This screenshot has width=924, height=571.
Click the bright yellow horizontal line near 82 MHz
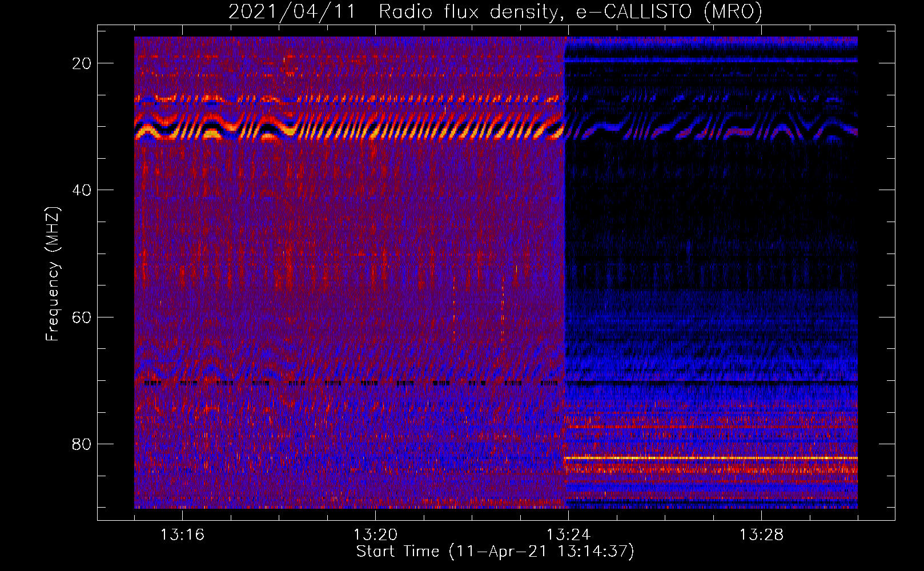pos(711,458)
